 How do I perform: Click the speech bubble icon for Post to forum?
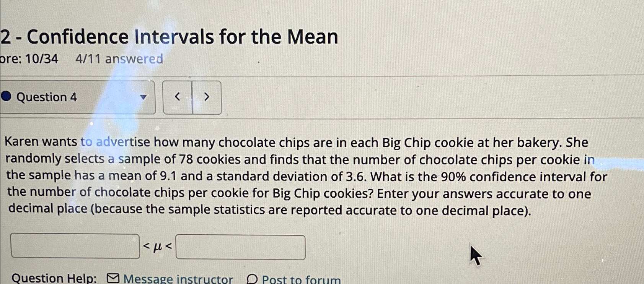(x=252, y=279)
